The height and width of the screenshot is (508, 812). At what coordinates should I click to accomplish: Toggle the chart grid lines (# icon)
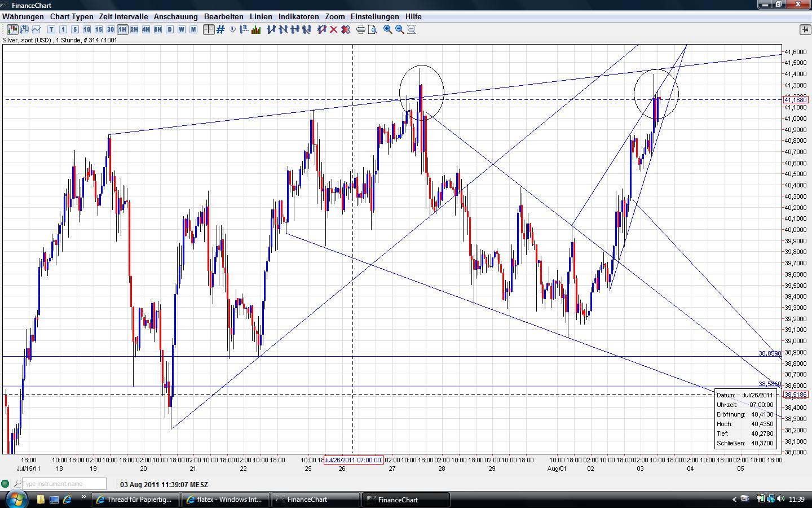pos(220,29)
